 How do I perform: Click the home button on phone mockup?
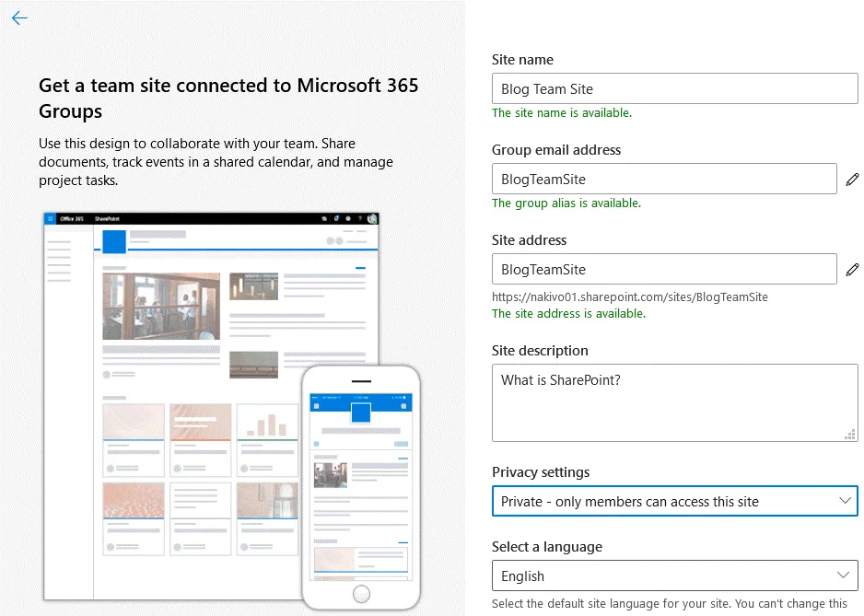pos(361,594)
